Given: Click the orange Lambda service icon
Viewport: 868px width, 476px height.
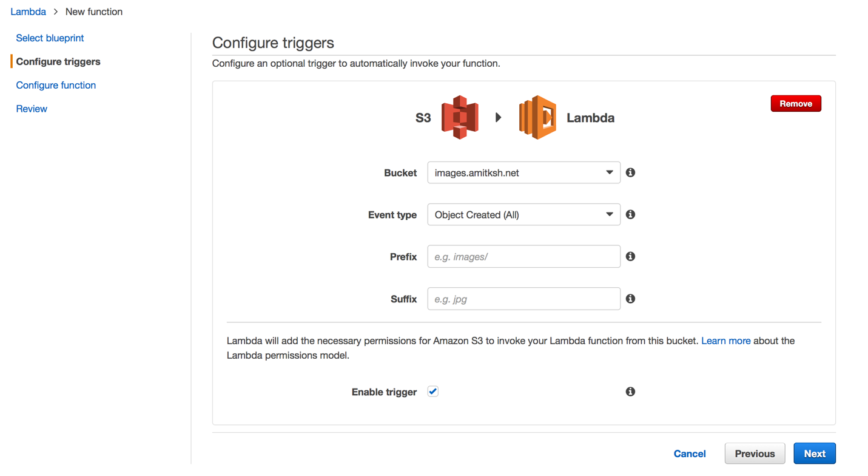Looking at the screenshot, I should [x=537, y=118].
